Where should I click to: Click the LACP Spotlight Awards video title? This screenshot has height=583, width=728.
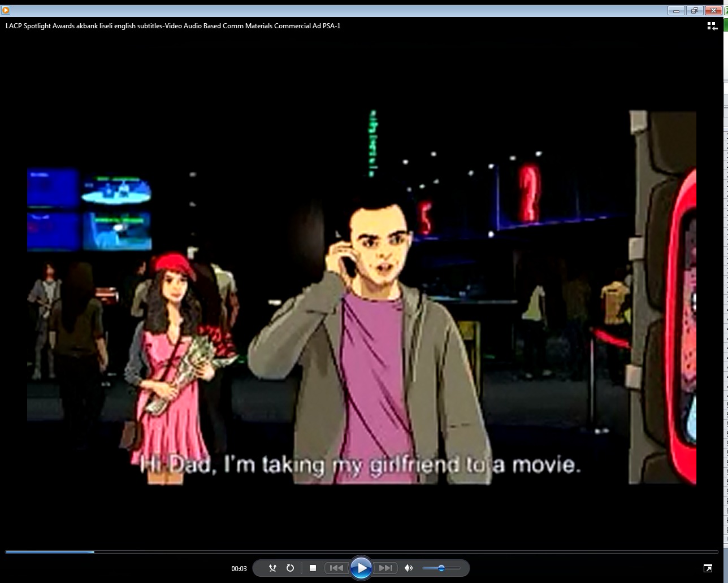point(173,26)
